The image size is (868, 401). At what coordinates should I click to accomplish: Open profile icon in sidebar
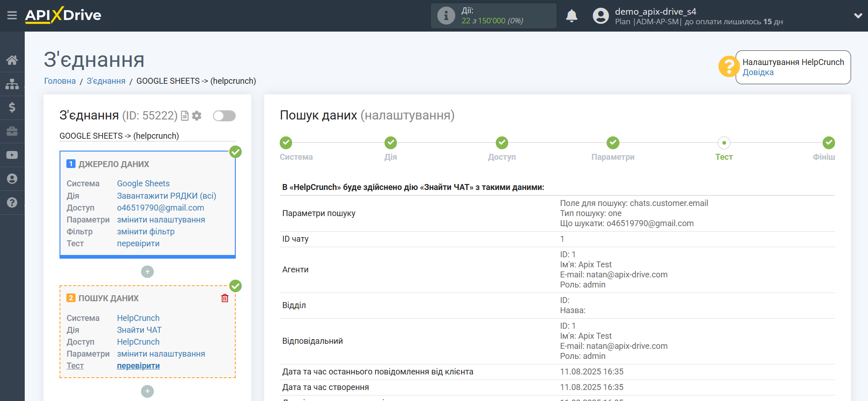tap(12, 179)
